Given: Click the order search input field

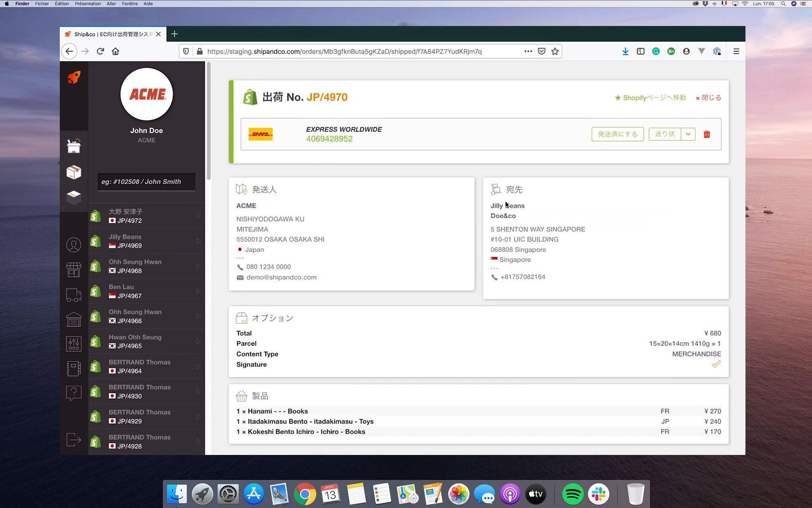Looking at the screenshot, I should pyautogui.click(x=147, y=182).
